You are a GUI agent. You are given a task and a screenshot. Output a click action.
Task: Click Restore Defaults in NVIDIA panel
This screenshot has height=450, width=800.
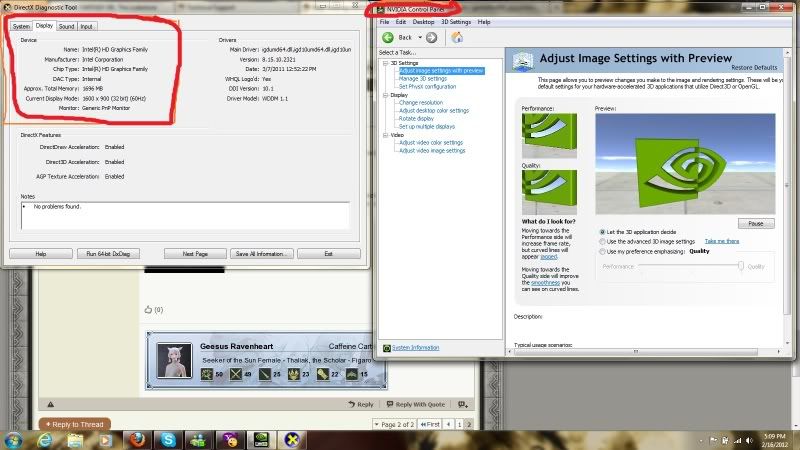754,67
